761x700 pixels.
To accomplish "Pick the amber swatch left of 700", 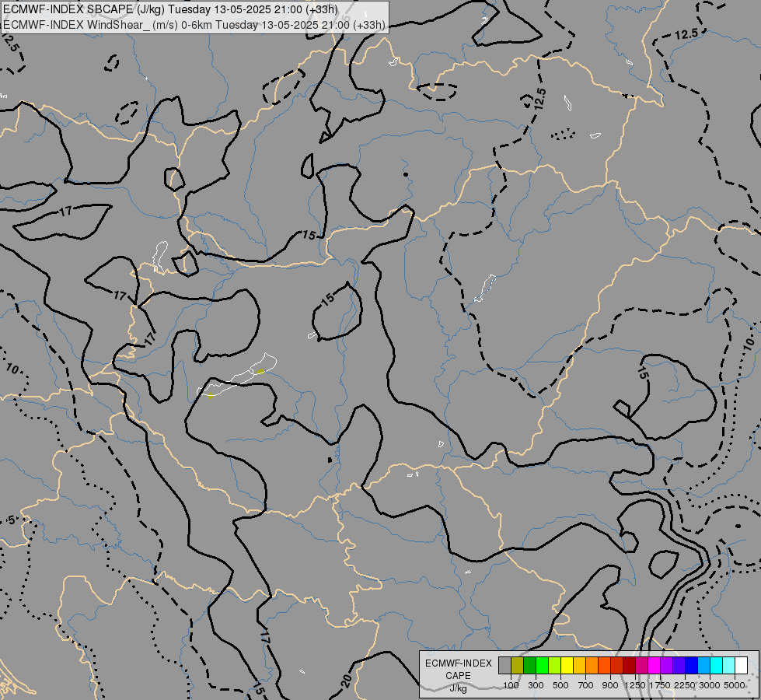I will [x=579, y=666].
